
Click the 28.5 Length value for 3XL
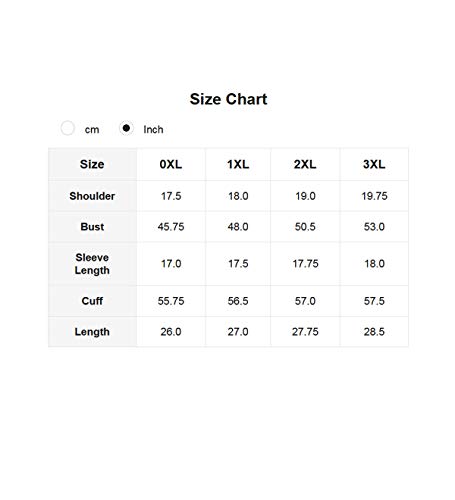point(374,332)
